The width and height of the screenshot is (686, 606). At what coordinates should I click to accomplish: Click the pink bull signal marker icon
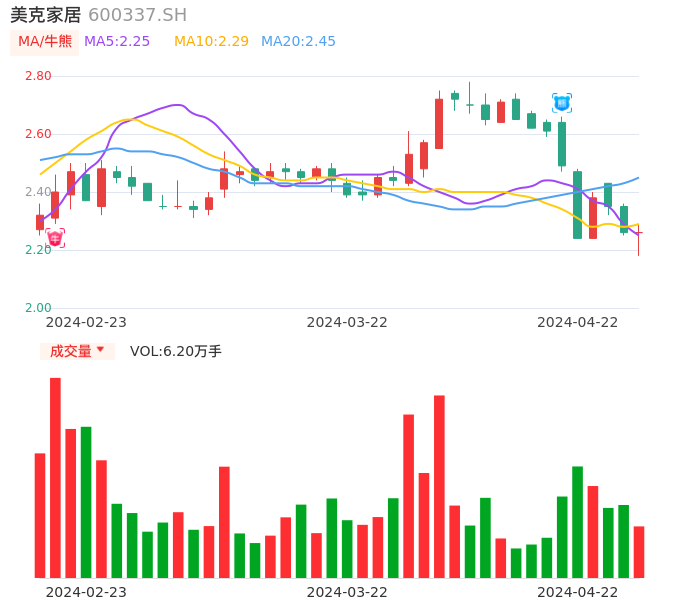55,238
